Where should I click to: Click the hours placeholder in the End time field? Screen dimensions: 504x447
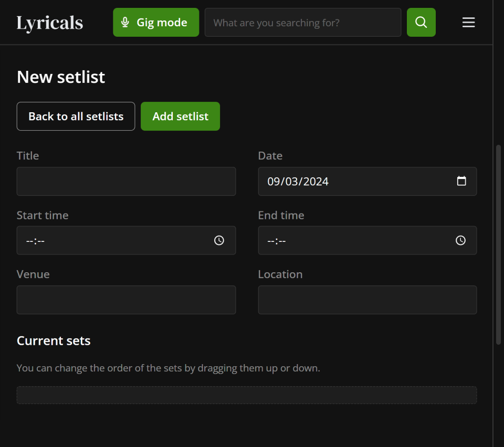pos(271,241)
